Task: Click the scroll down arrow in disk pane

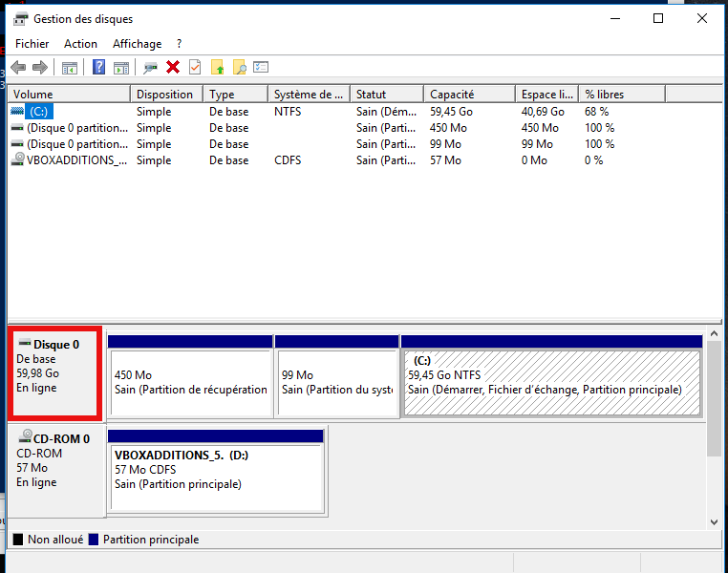Action: (x=715, y=521)
